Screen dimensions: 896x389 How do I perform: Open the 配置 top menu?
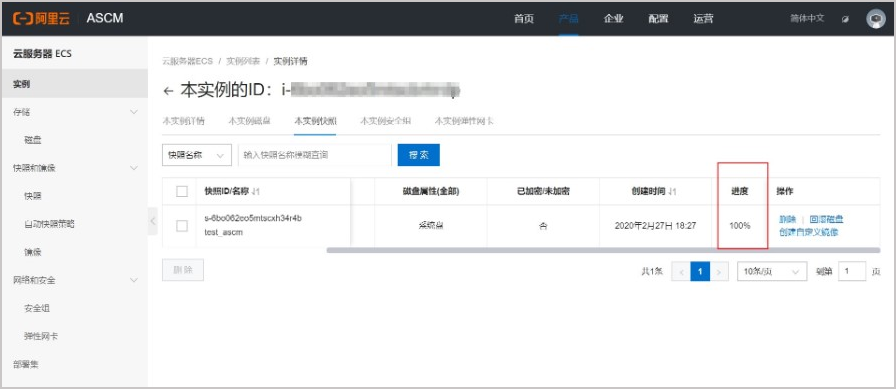[x=658, y=18]
